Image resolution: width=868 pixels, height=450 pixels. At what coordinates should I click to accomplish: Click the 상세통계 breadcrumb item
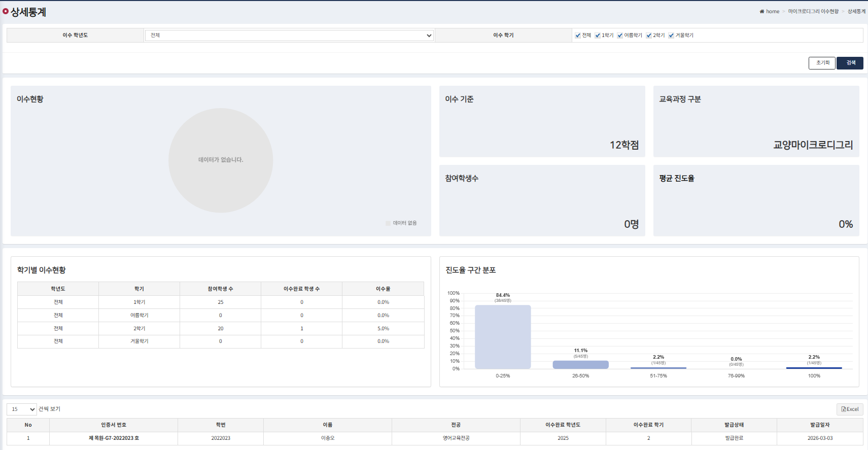pyautogui.click(x=856, y=11)
